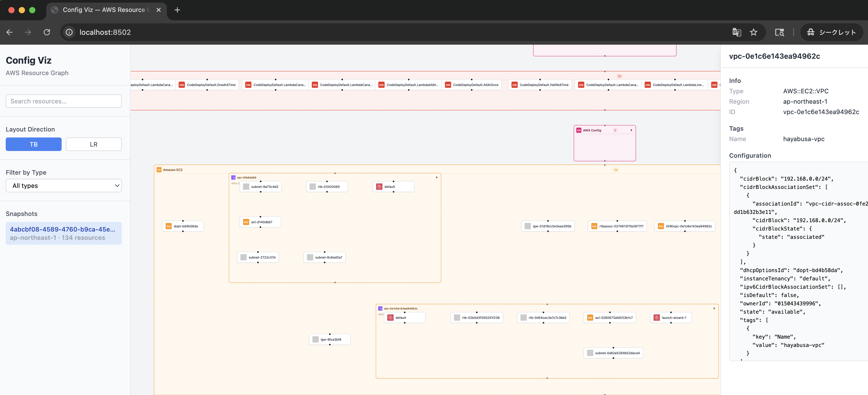868x395 pixels.
Task: Select the rtb-02b5d3f300241f238 node
Action: pyautogui.click(x=476, y=318)
